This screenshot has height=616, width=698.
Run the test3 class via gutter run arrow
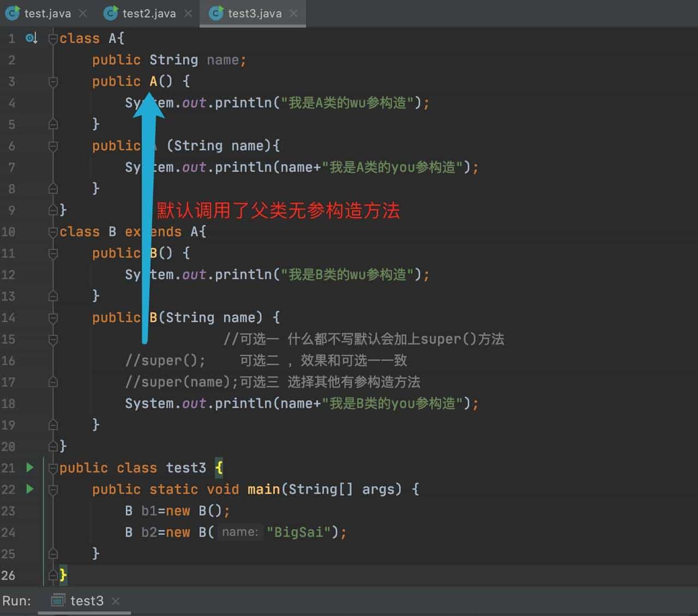30,467
